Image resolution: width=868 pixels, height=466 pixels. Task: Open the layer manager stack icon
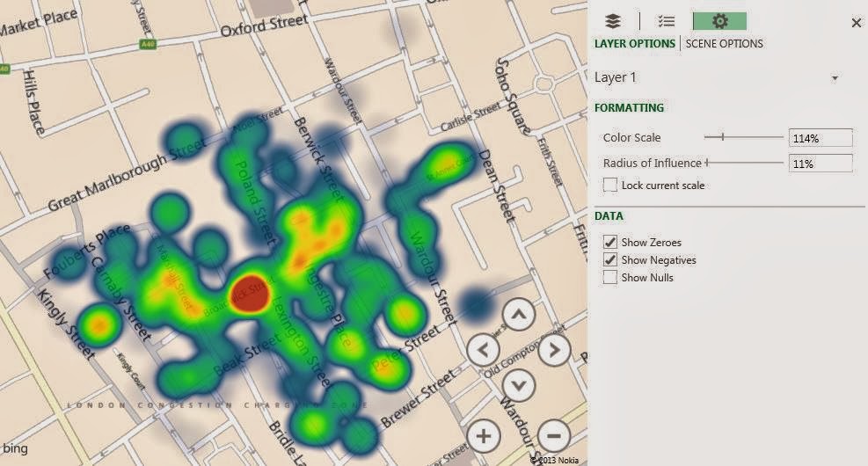point(612,21)
